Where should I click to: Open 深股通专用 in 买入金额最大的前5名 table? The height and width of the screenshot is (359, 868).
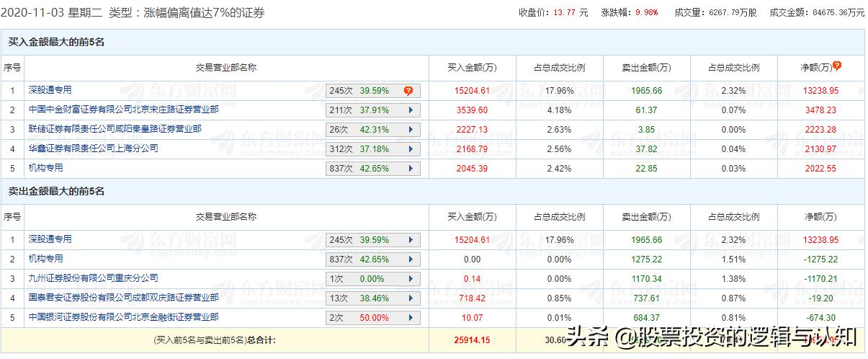tap(50, 90)
